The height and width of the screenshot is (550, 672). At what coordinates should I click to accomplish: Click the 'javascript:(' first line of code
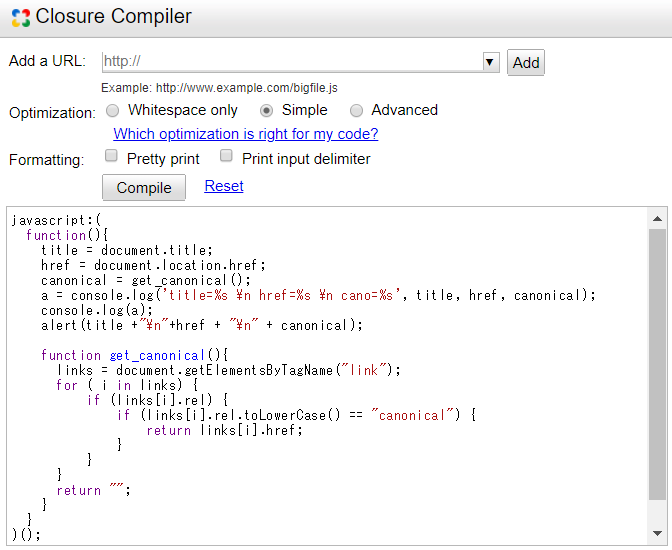pos(57,220)
